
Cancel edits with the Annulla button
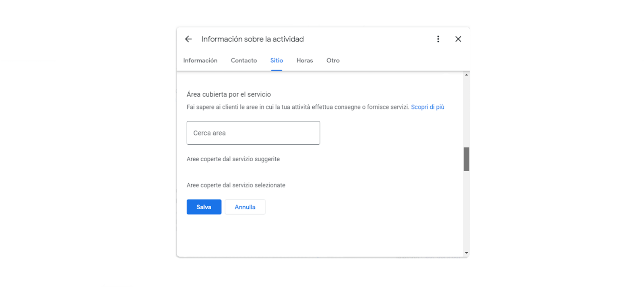click(x=245, y=207)
